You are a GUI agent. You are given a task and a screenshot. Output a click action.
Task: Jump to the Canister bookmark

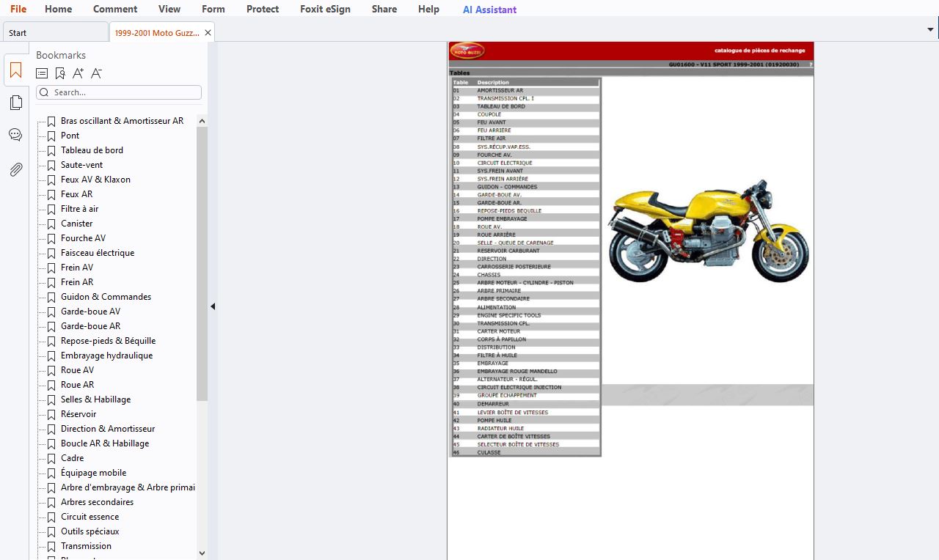pos(76,224)
